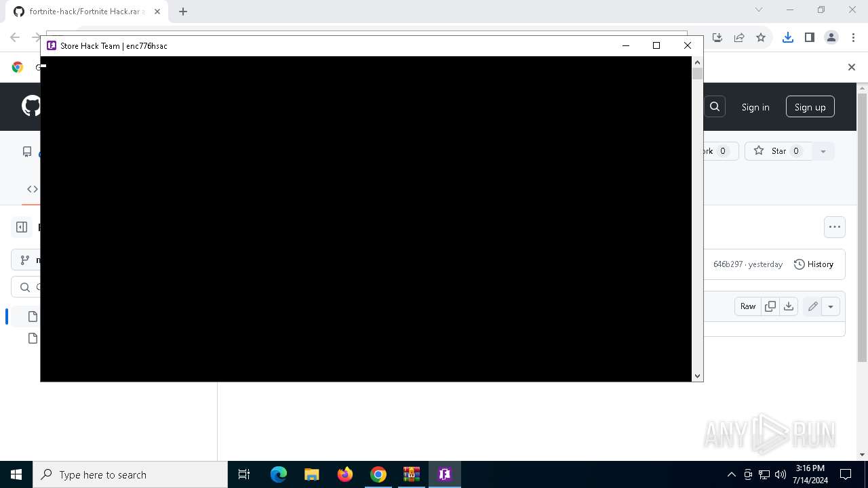This screenshot has height=488, width=868.
Task: Open WinRAR from taskbar
Action: pyautogui.click(x=411, y=474)
